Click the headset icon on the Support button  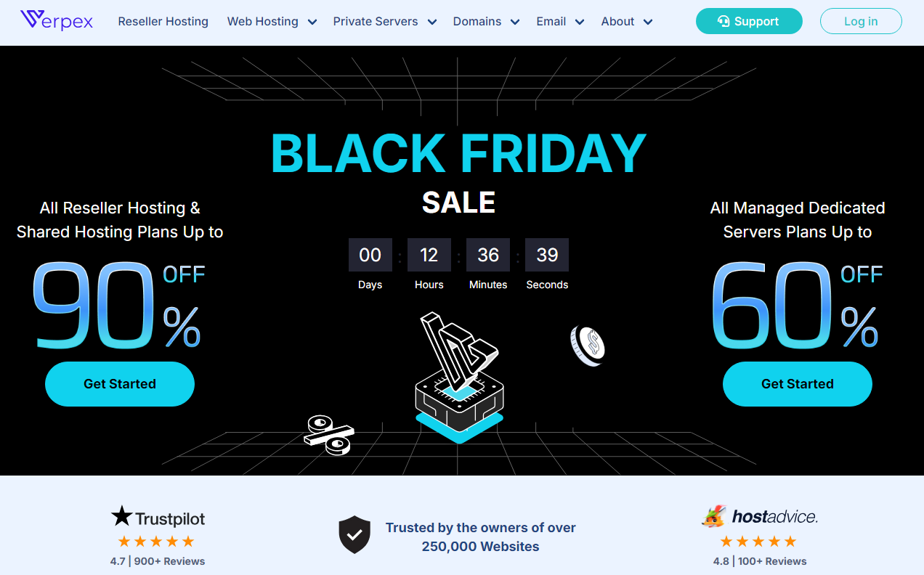pyautogui.click(x=724, y=22)
